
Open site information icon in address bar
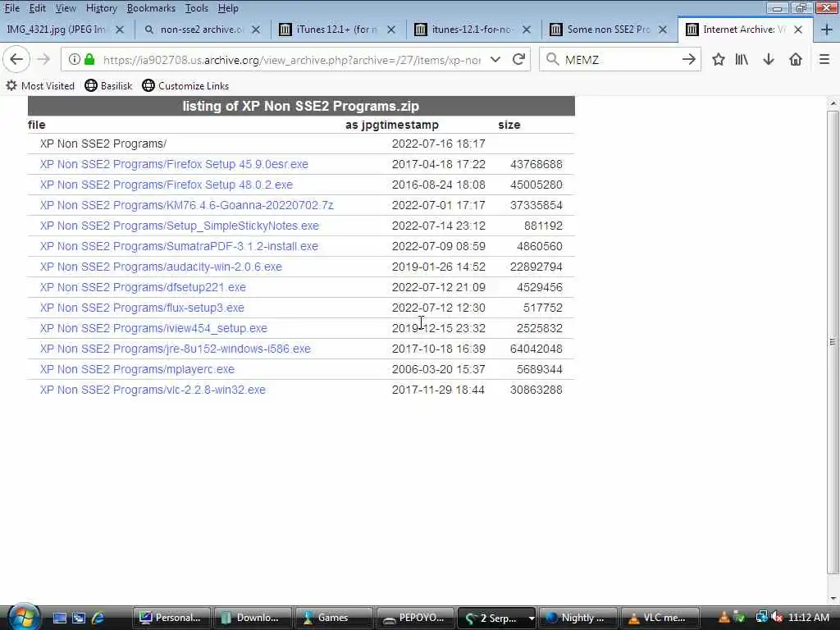tap(75, 59)
